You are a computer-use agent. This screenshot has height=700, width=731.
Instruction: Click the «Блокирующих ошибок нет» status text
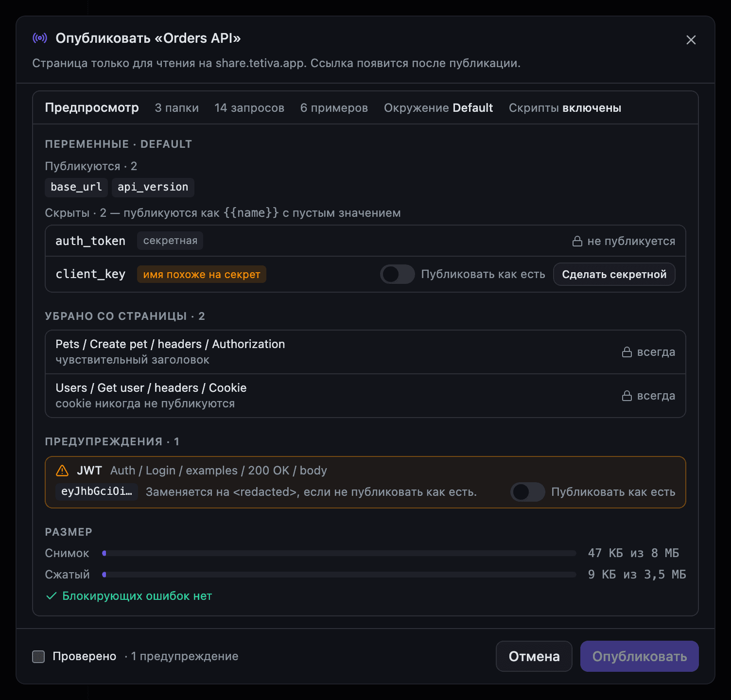[137, 596]
